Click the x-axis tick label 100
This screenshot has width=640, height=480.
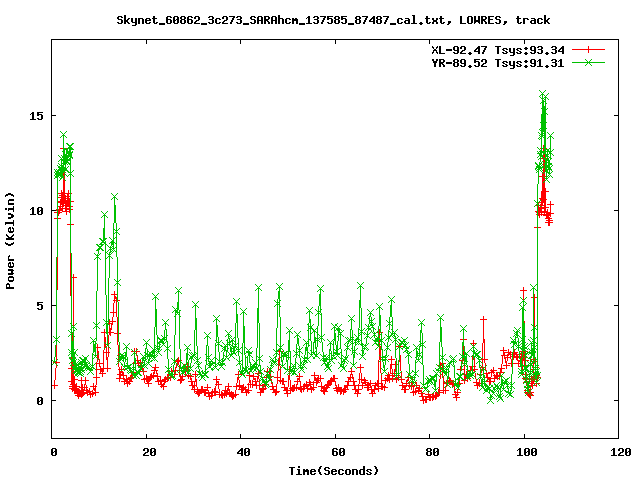[527, 452]
